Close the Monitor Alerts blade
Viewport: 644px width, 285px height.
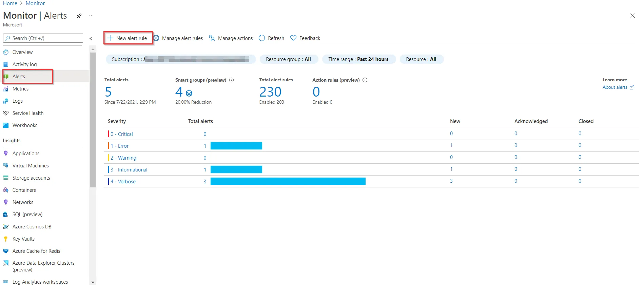coord(632,16)
